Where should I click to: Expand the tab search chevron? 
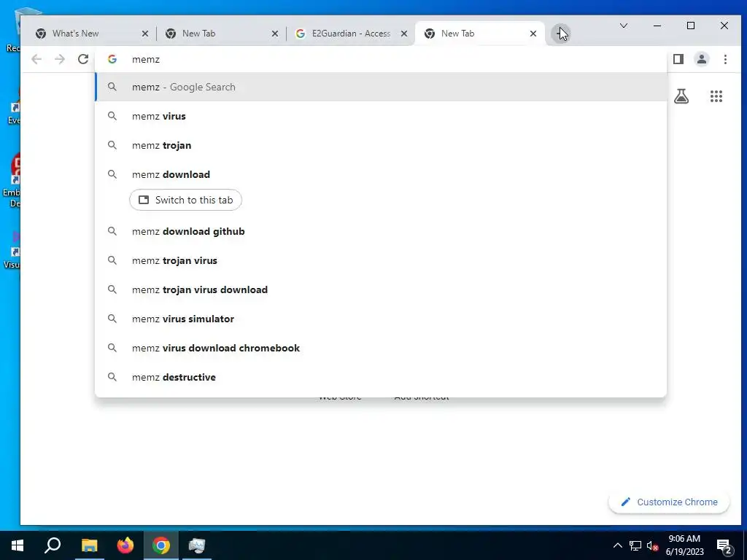623,26
